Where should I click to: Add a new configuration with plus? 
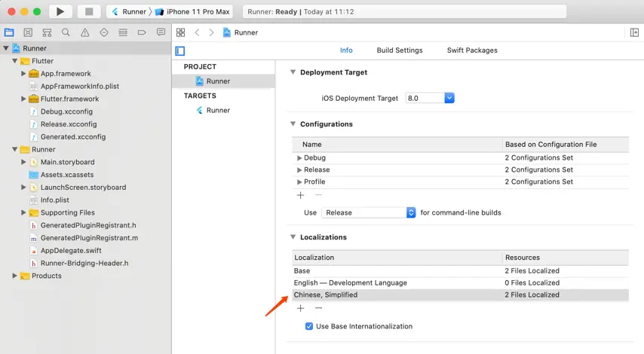(x=301, y=195)
